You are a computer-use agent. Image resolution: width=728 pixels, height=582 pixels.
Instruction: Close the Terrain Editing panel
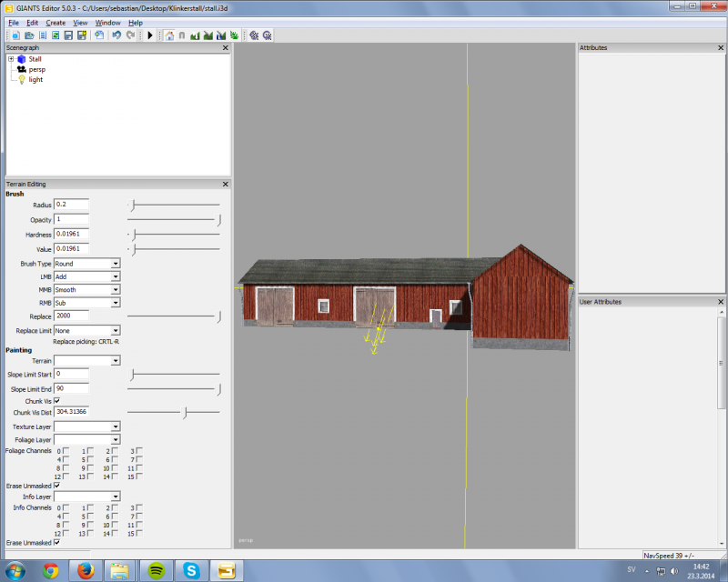point(226,185)
